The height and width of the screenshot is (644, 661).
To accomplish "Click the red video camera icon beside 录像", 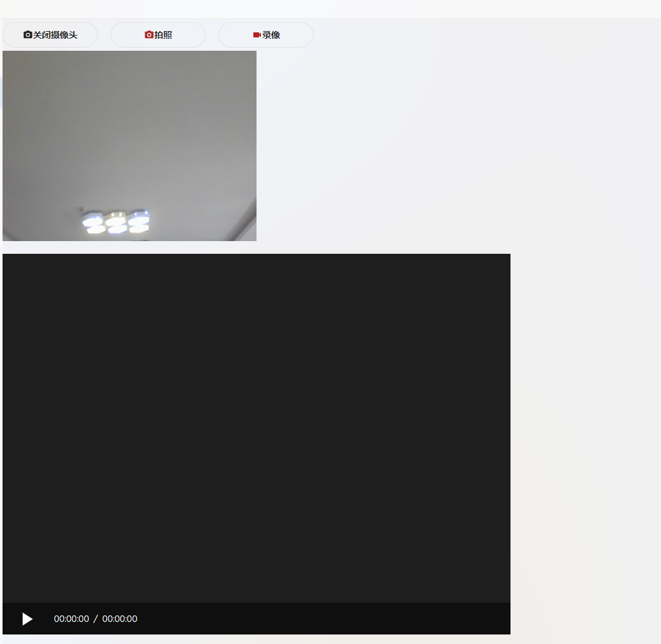I will pos(257,35).
